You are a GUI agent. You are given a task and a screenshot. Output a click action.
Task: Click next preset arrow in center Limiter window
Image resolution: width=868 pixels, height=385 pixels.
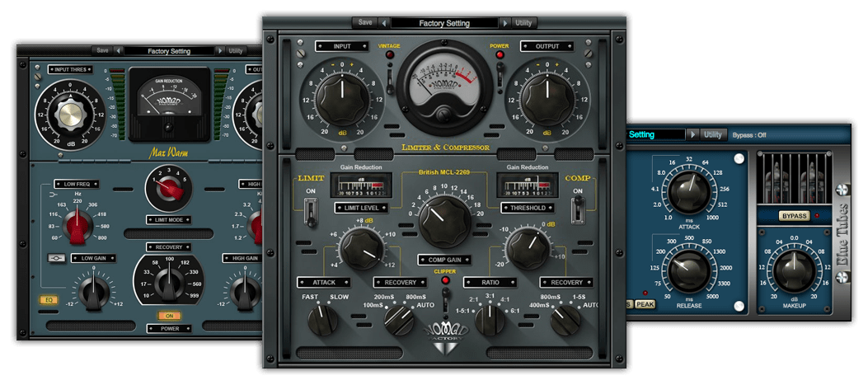504,23
